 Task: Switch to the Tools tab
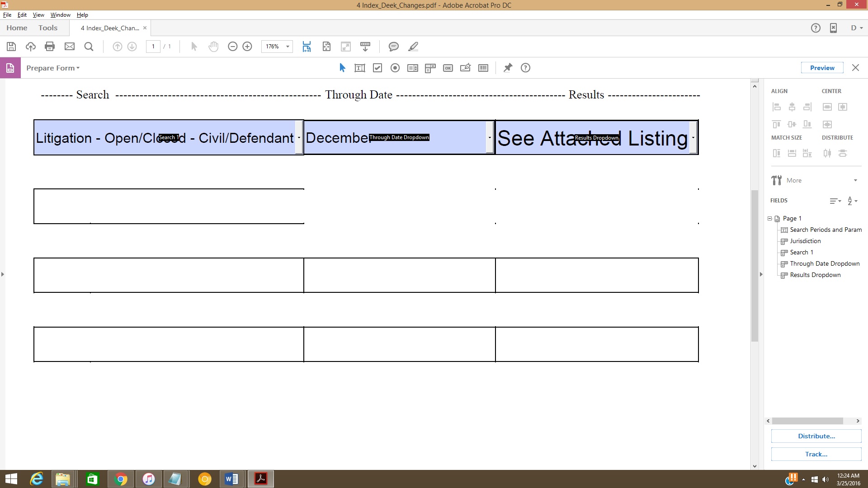coord(48,28)
